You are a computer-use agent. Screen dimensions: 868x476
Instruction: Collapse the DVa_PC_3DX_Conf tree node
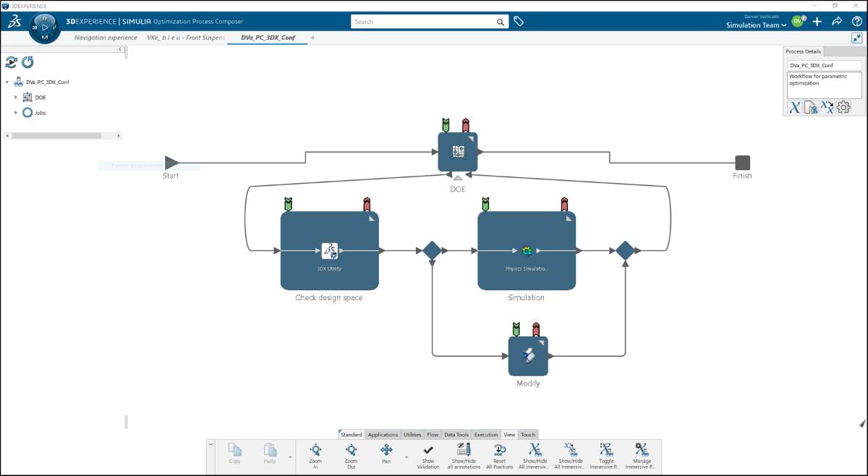7,82
